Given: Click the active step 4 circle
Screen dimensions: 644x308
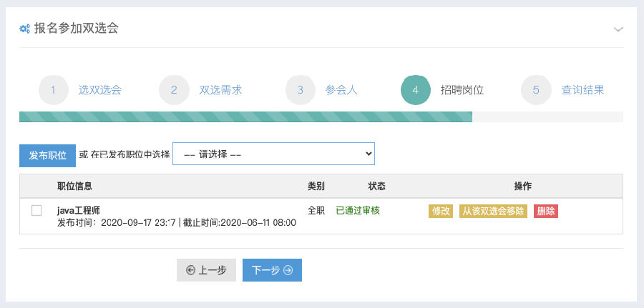Looking at the screenshot, I should pos(416,90).
